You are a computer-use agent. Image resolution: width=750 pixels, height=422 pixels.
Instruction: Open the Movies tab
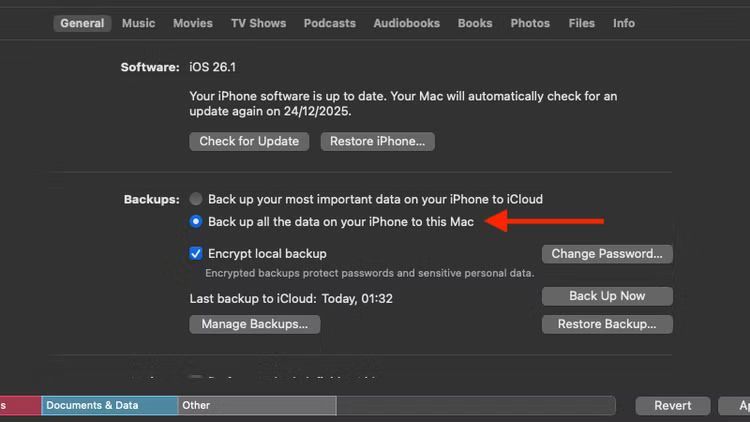(x=192, y=23)
